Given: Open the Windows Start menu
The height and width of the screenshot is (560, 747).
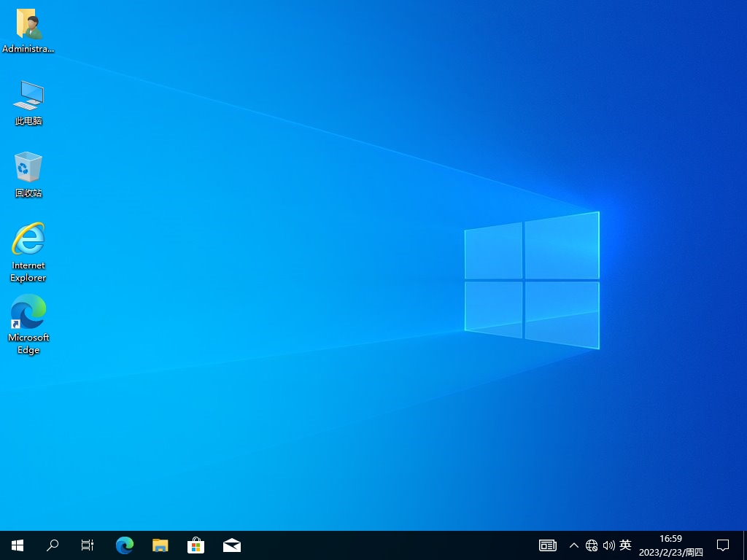Looking at the screenshot, I should click(18, 545).
